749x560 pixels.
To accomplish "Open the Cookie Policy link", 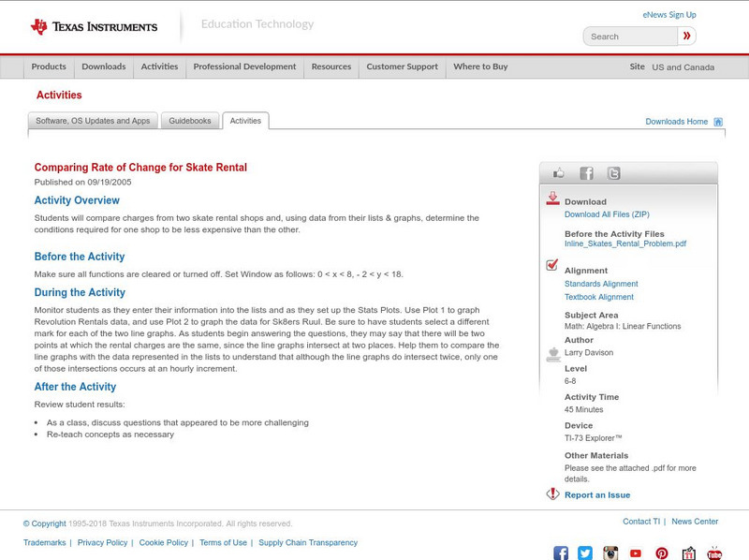I will click(x=163, y=543).
